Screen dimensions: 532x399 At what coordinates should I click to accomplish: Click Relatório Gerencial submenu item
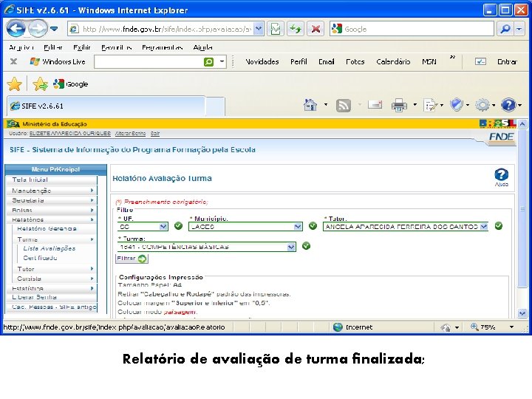tap(47, 228)
